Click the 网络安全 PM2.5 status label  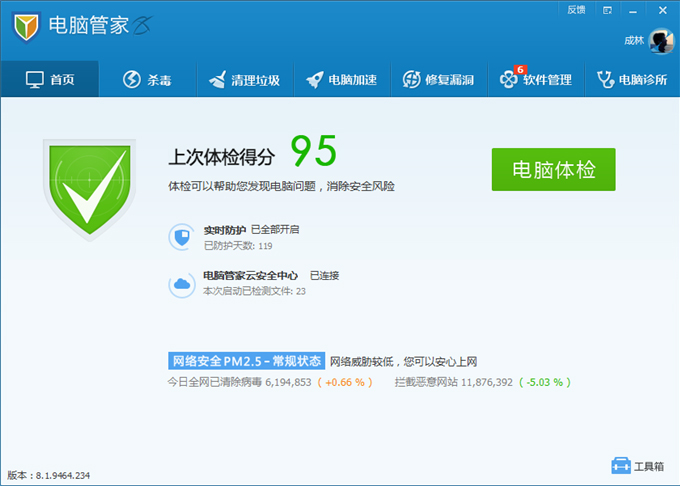(247, 361)
